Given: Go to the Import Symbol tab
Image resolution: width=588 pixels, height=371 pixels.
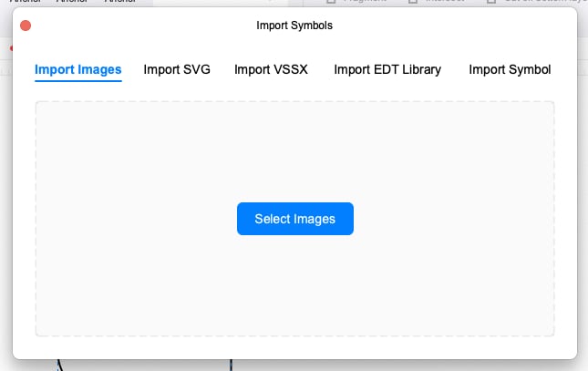Looking at the screenshot, I should tap(510, 69).
